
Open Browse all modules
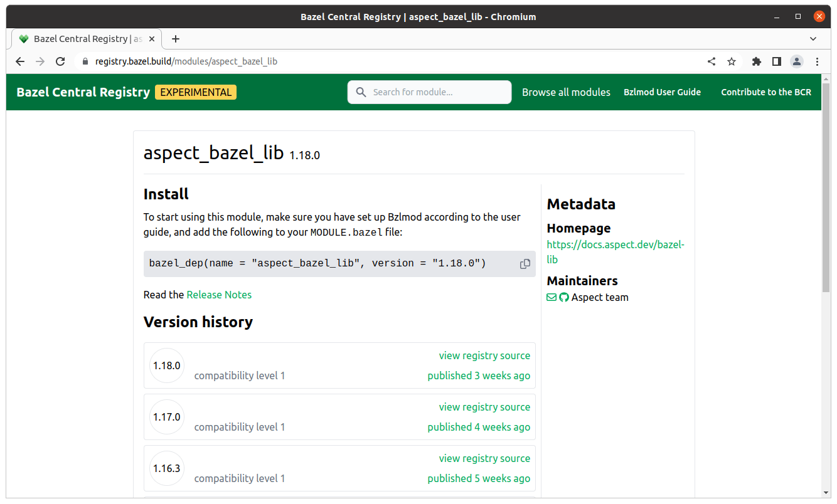click(566, 92)
